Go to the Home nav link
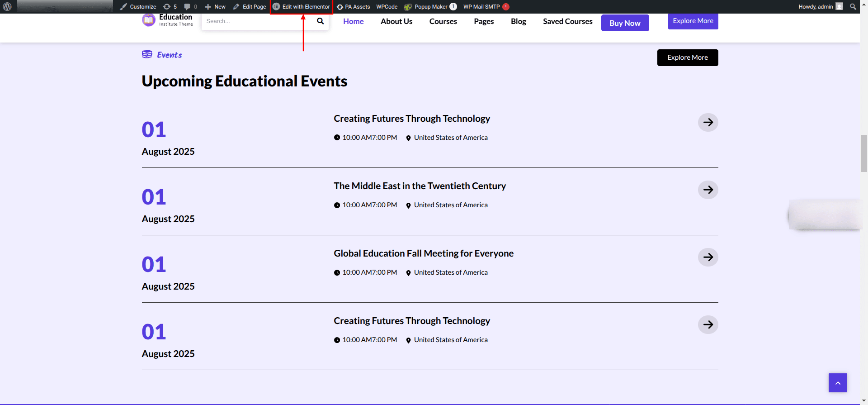Image resolution: width=868 pixels, height=405 pixels. [354, 21]
